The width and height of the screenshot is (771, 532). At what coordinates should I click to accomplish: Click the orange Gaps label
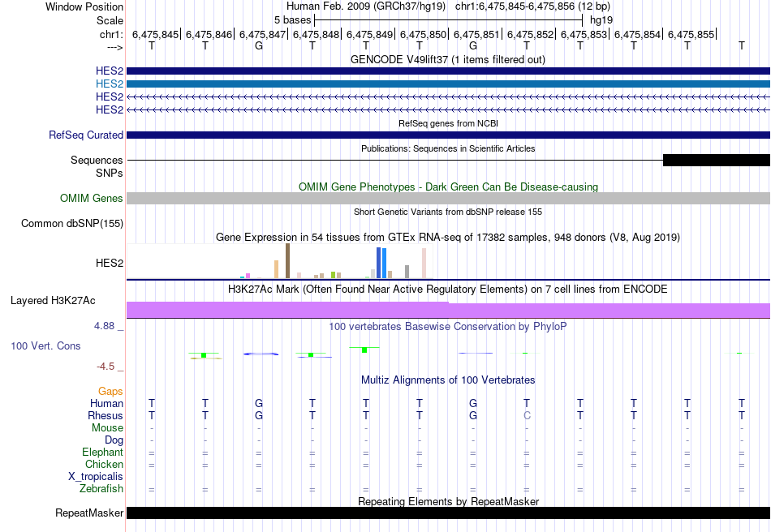click(110, 391)
